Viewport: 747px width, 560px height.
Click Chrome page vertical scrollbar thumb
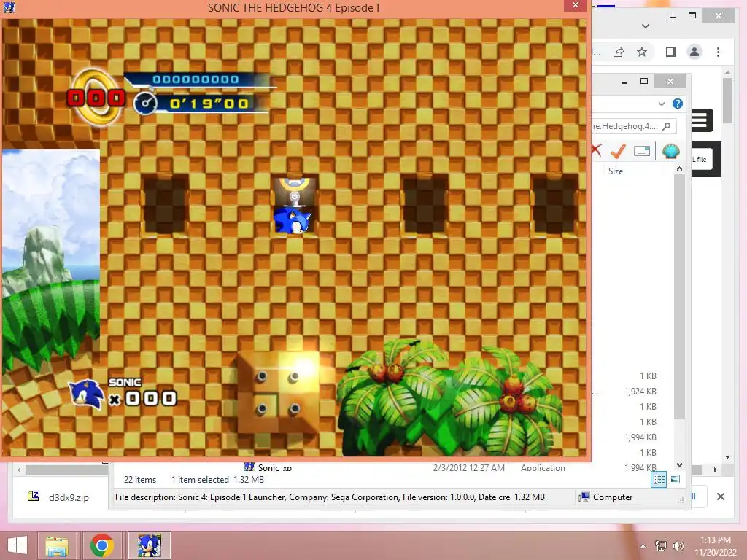[x=727, y=101]
